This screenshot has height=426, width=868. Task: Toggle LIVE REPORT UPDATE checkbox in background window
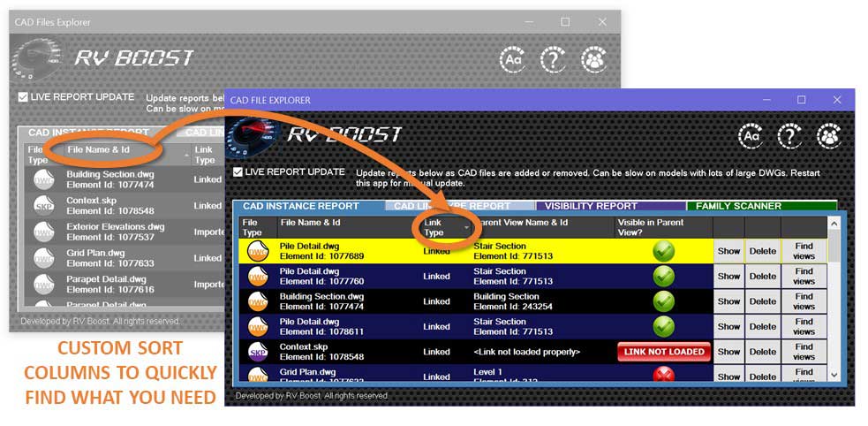pyautogui.click(x=23, y=97)
